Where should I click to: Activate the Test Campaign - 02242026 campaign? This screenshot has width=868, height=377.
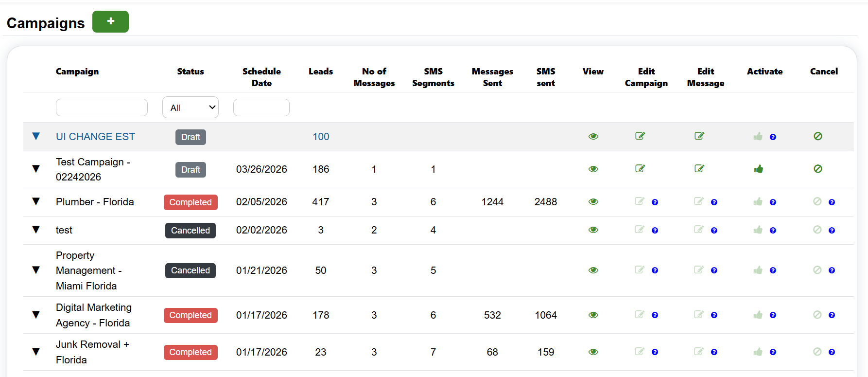(758, 169)
